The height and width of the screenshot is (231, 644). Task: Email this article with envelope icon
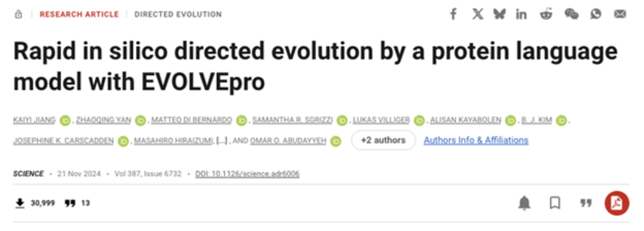coord(620,14)
